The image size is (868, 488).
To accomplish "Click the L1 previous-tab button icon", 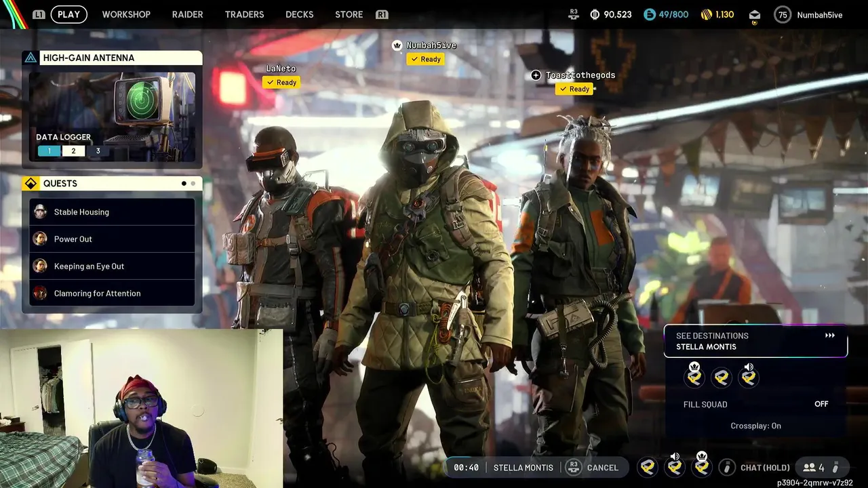I will pos(39,14).
